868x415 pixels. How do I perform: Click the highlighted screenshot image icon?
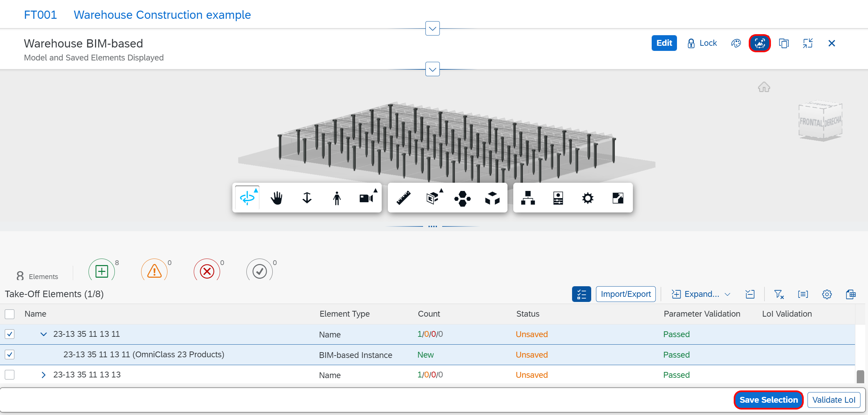760,43
